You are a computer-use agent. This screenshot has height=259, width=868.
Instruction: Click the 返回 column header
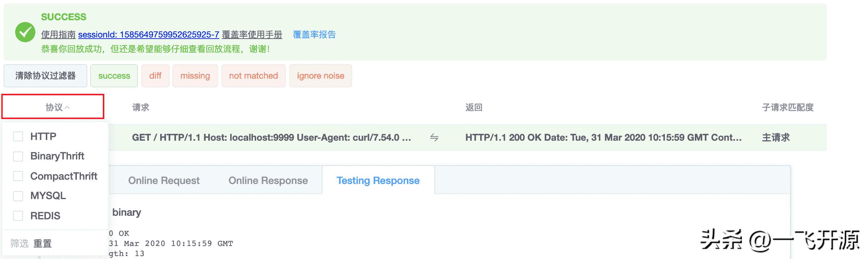pyautogui.click(x=474, y=107)
